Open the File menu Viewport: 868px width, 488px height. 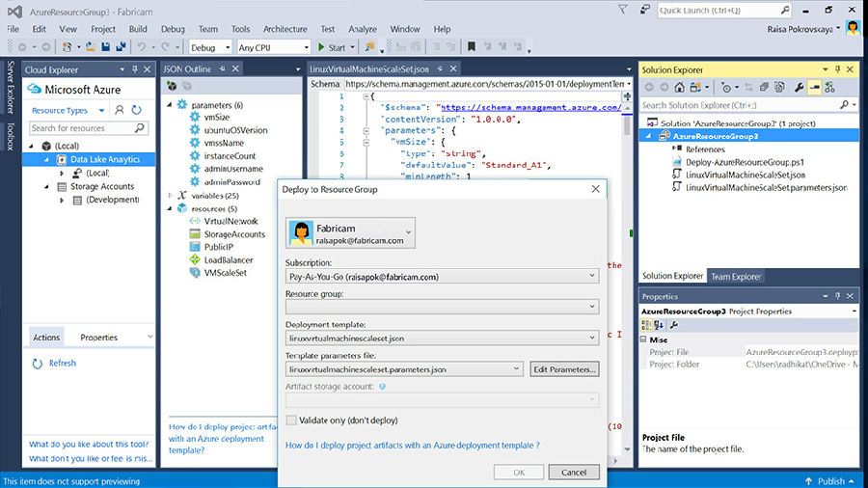click(13, 29)
